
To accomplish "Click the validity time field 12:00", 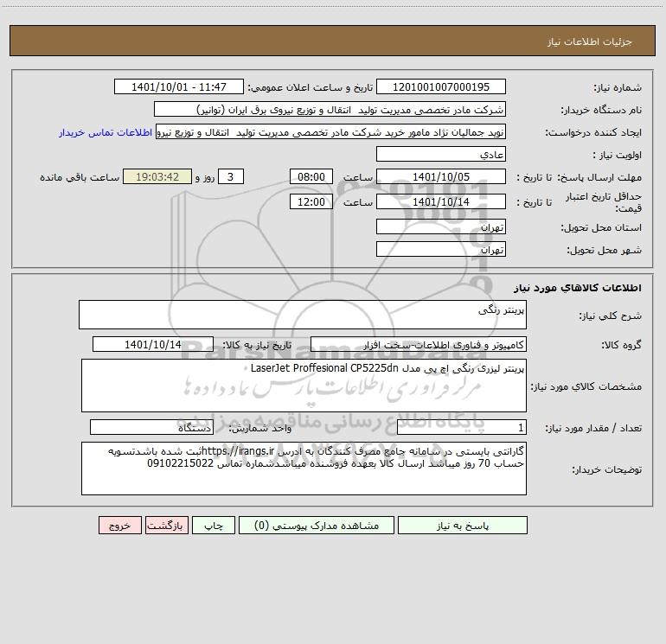I will tap(311, 201).
